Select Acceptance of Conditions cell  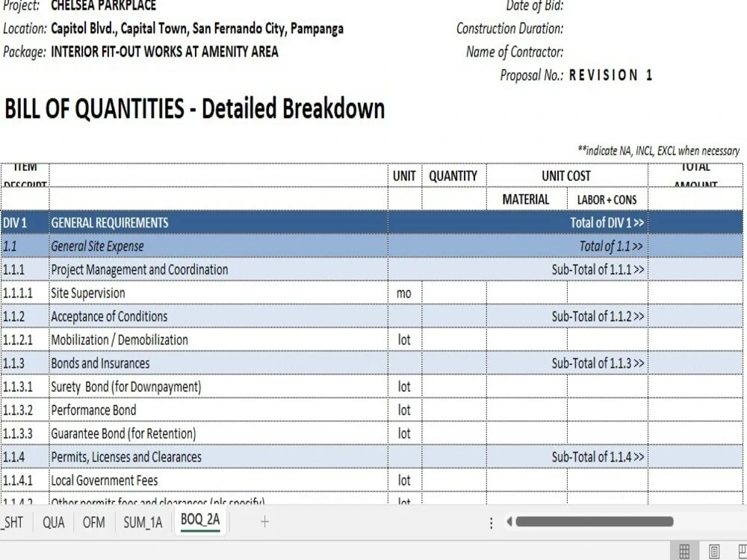pos(218,316)
